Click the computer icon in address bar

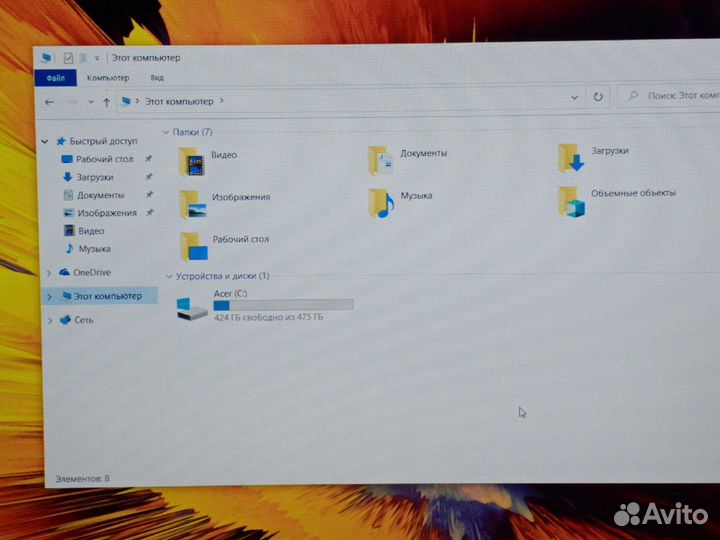point(126,101)
